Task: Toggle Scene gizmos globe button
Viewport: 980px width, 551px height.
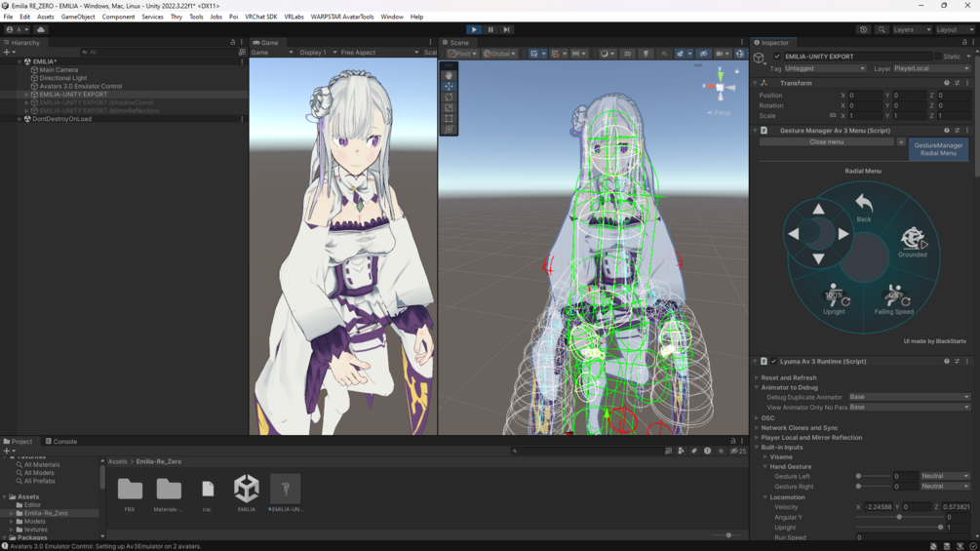Action: pyautogui.click(x=740, y=54)
